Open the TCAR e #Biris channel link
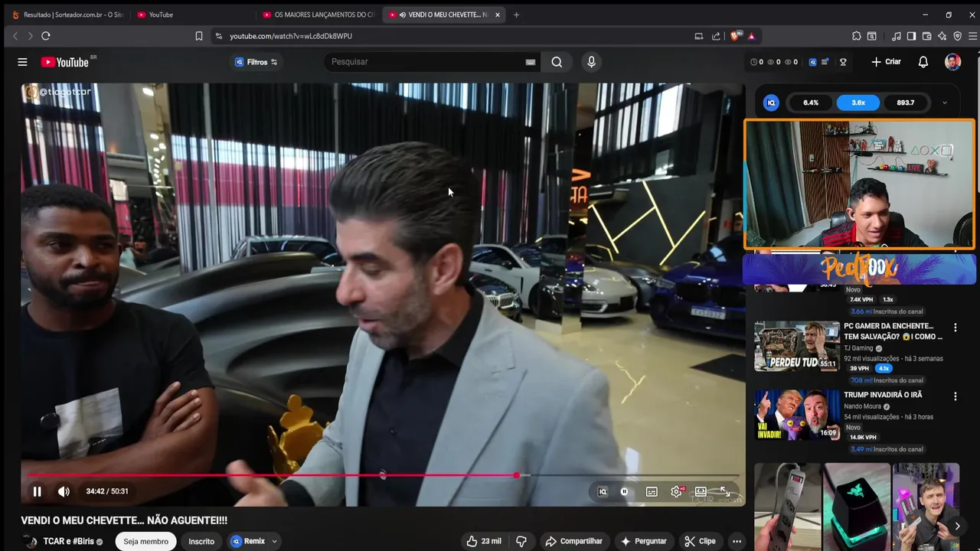The height and width of the screenshot is (551, 980). pos(68,541)
